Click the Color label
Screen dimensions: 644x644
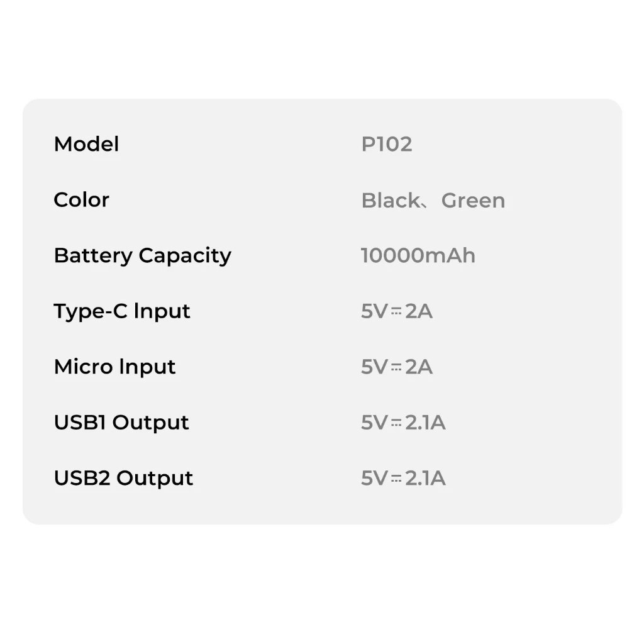click(x=81, y=200)
